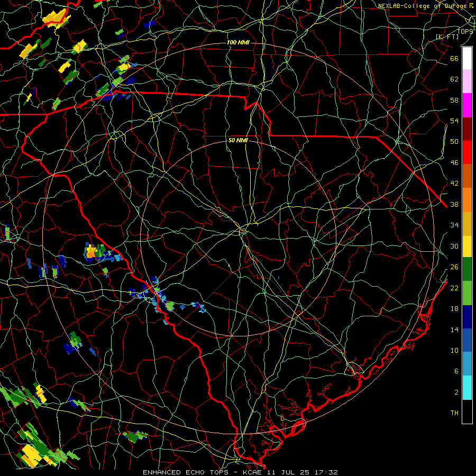476x476 pixels.
Task: Select the 62 legend value
Action: [x=454, y=79]
